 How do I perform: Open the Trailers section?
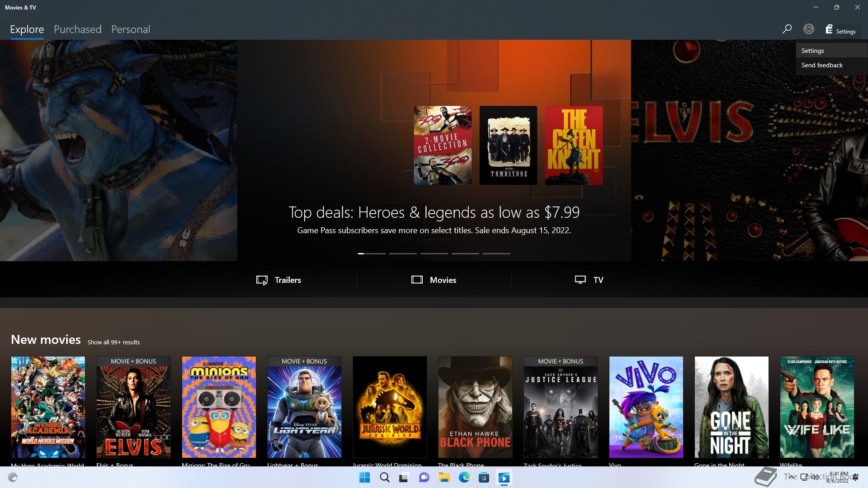[278, 280]
